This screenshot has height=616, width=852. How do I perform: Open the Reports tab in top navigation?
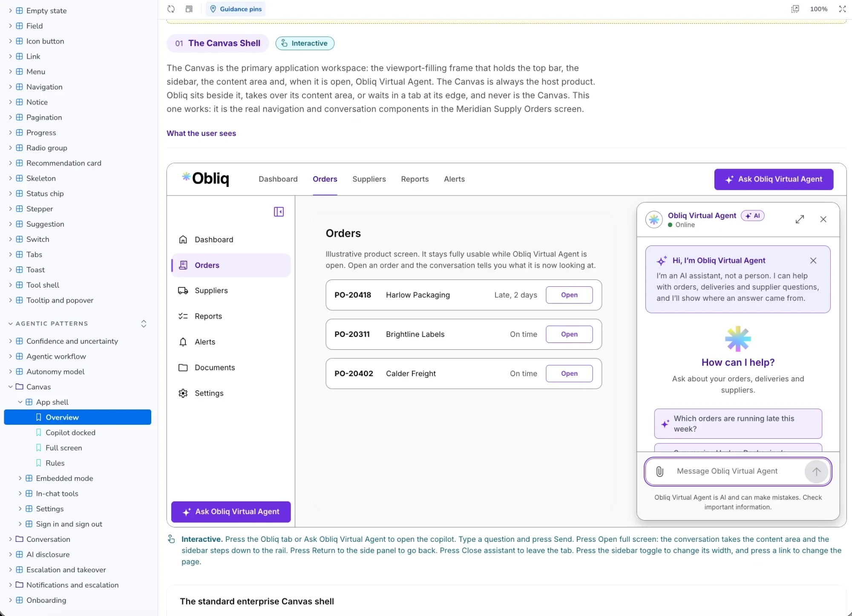tap(414, 179)
